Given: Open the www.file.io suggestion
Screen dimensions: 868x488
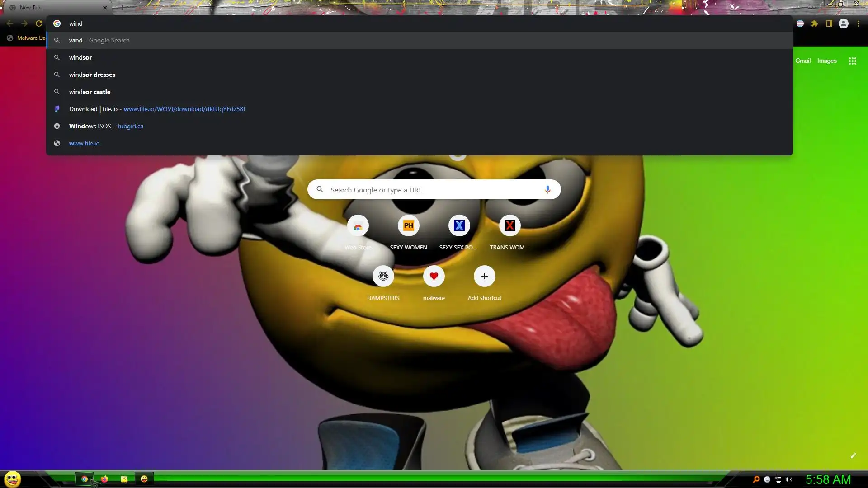Looking at the screenshot, I should click(x=84, y=143).
